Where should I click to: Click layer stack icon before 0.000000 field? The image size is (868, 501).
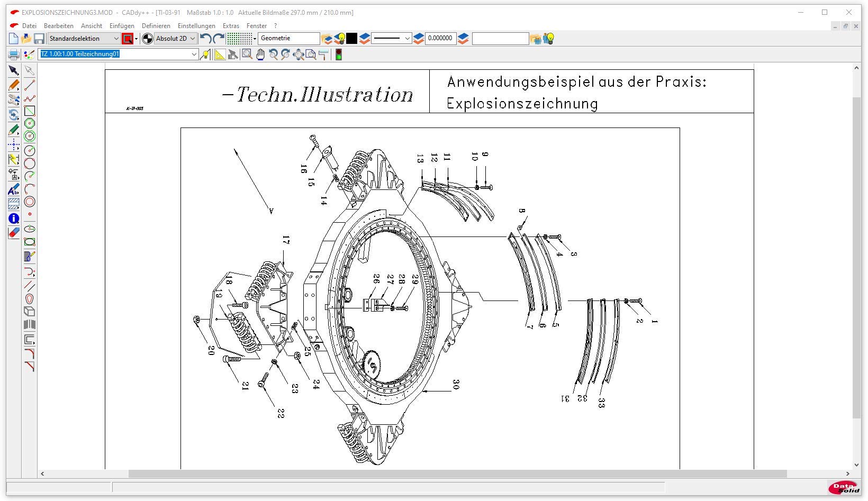419,39
